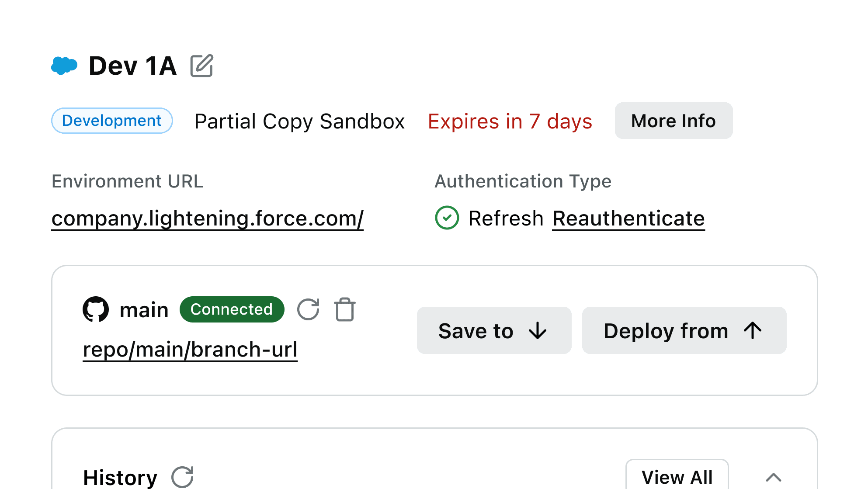Delete the connected main branch with the trash icon
The width and height of the screenshot is (868, 489).
[345, 309]
